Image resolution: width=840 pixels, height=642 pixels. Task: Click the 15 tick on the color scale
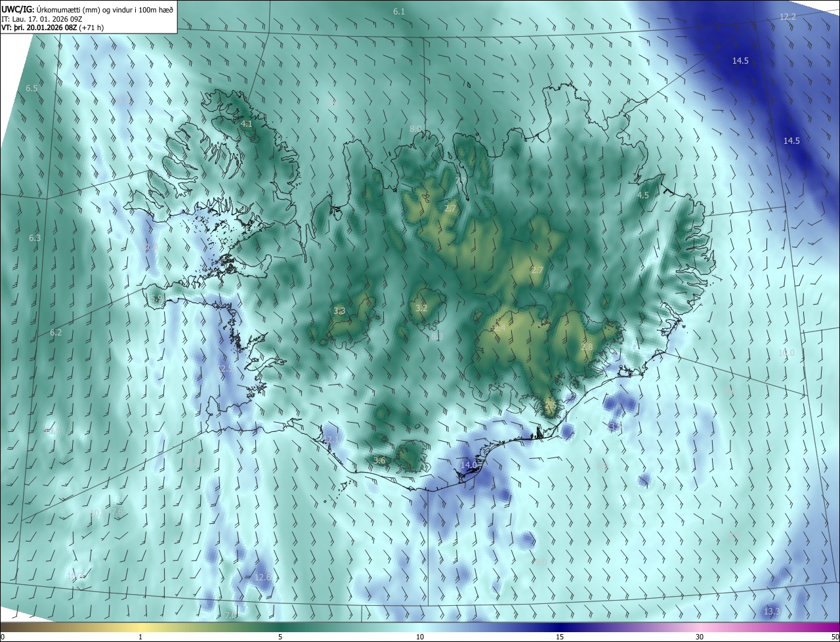(560, 637)
